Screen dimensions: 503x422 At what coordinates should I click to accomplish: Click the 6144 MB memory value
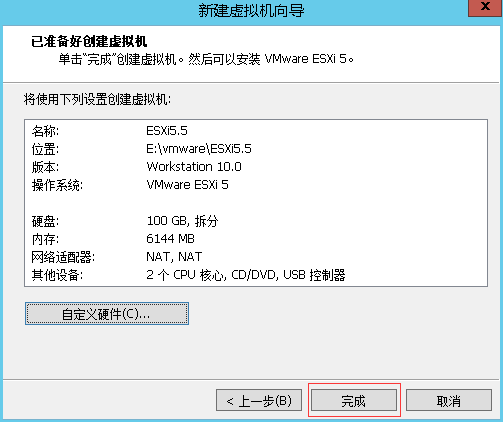(170, 239)
